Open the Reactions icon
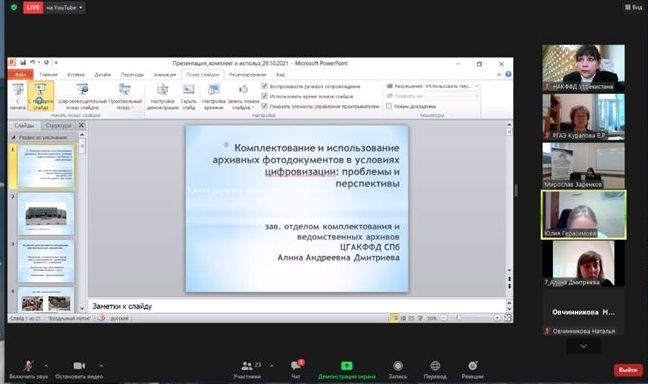Viewport: 648px width, 384px height. coord(473,366)
